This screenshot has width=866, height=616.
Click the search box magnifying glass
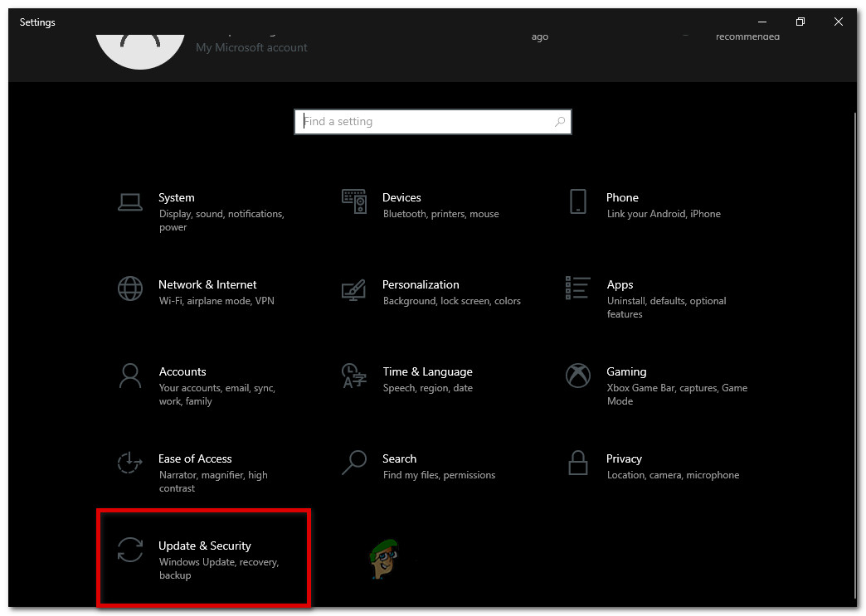560,121
